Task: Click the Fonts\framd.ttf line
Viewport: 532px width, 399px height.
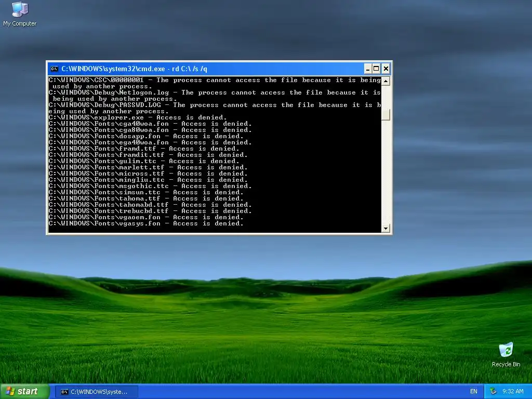Action: [144, 149]
